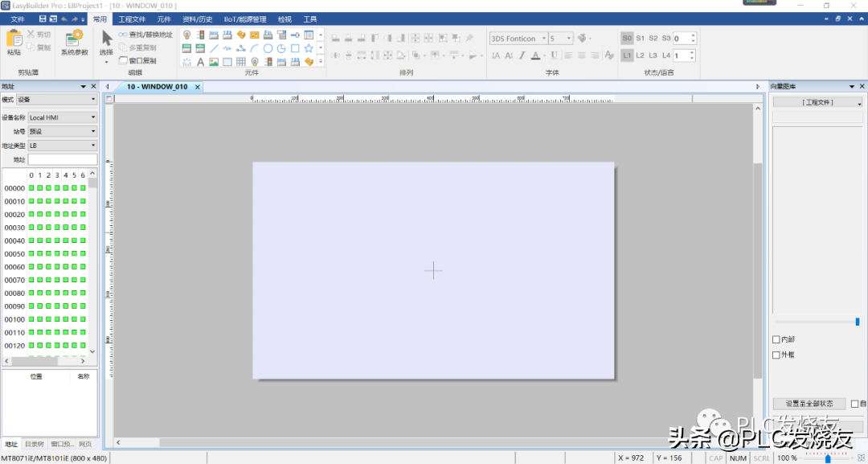Open the 设备名称 Local HMI dropdown
Viewport: 868px width, 464px height.
point(62,117)
